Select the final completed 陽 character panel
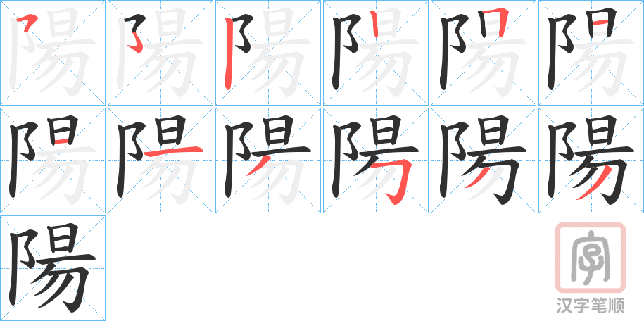 click(53, 268)
